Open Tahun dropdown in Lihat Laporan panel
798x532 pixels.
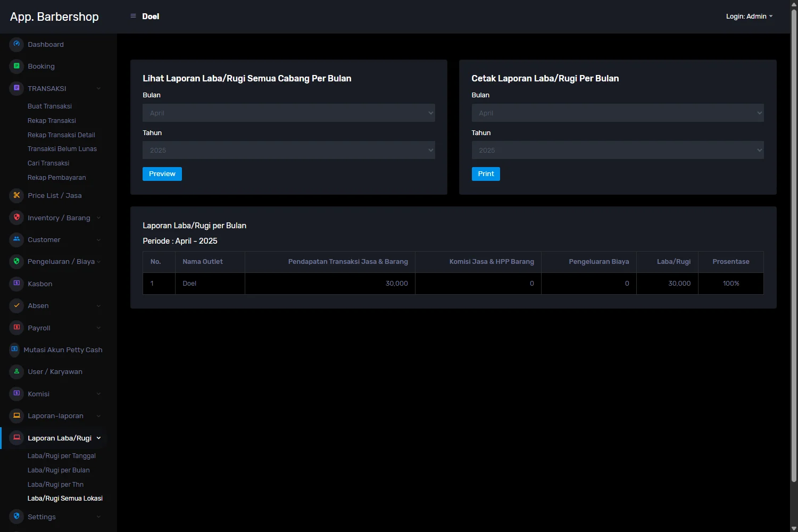coord(288,150)
